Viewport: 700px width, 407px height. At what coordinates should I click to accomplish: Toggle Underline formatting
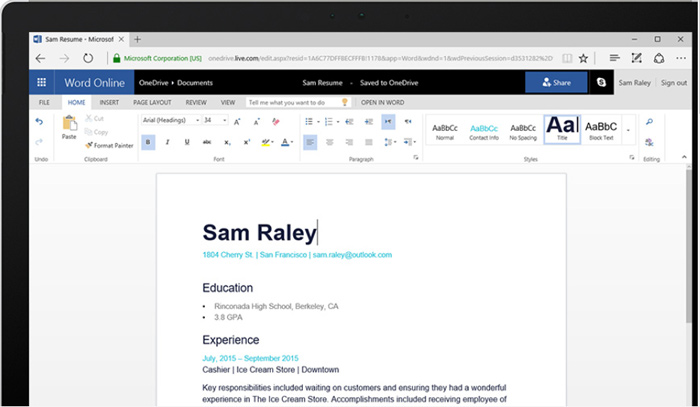point(187,142)
